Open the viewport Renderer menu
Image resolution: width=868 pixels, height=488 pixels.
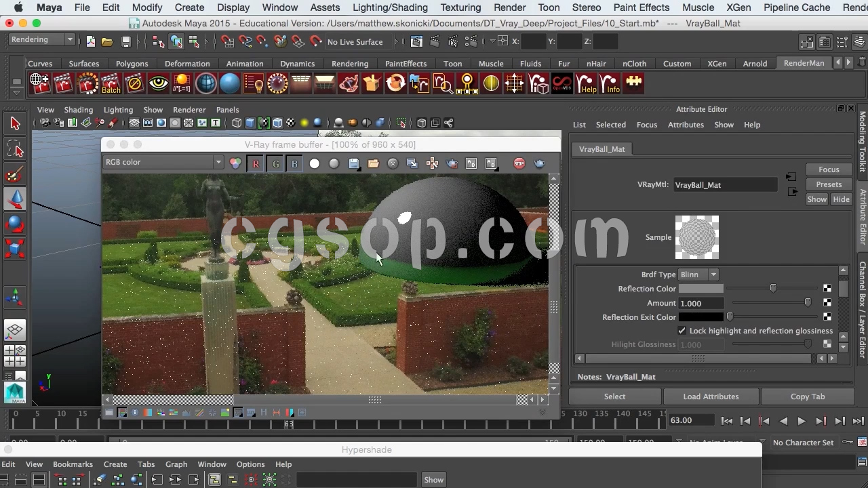[189, 110]
